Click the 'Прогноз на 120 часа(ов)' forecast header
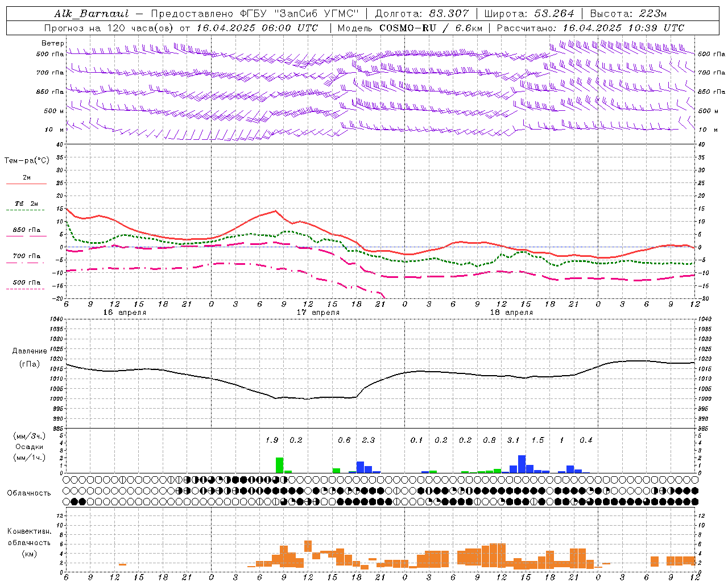Screen dimensions: 728x582 109,28
